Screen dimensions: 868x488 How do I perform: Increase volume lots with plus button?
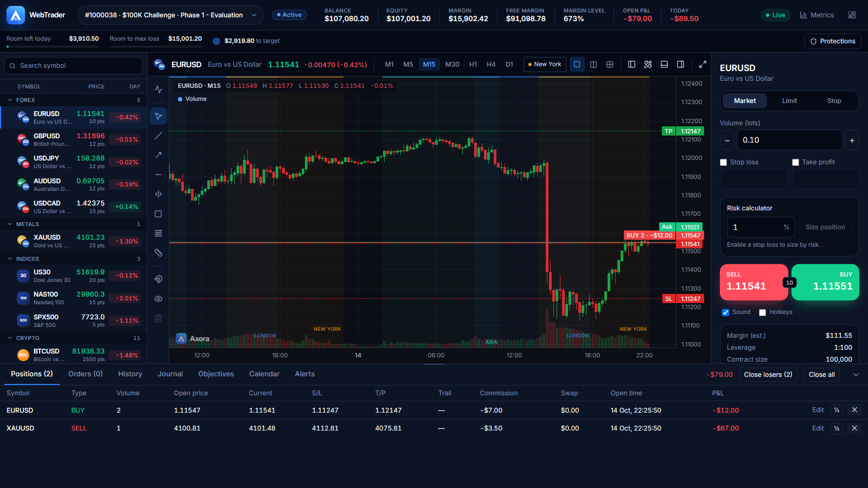tap(852, 140)
